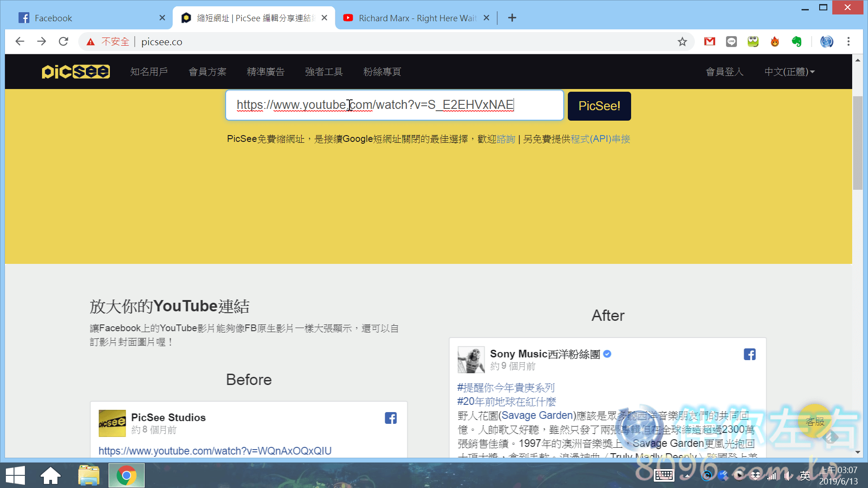Open the green frog extension icon

point(753,42)
